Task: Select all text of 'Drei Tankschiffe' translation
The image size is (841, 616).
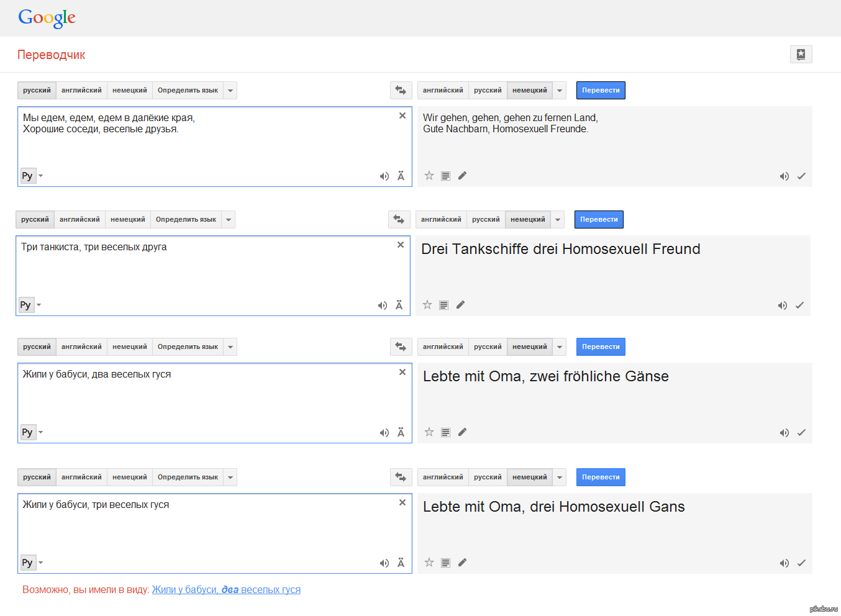Action: point(443,306)
